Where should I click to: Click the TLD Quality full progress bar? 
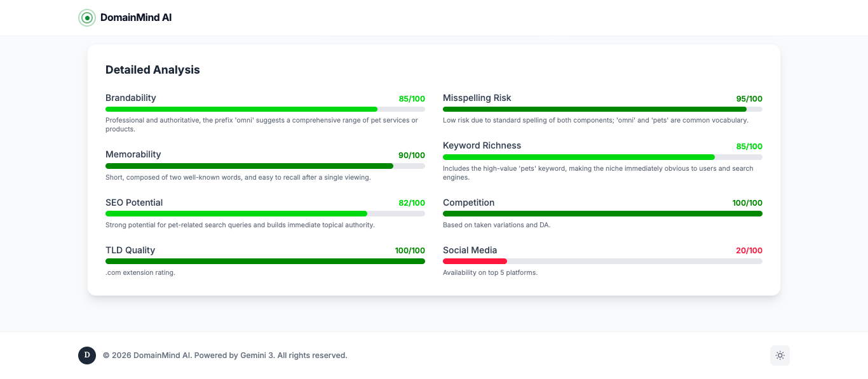(x=265, y=262)
